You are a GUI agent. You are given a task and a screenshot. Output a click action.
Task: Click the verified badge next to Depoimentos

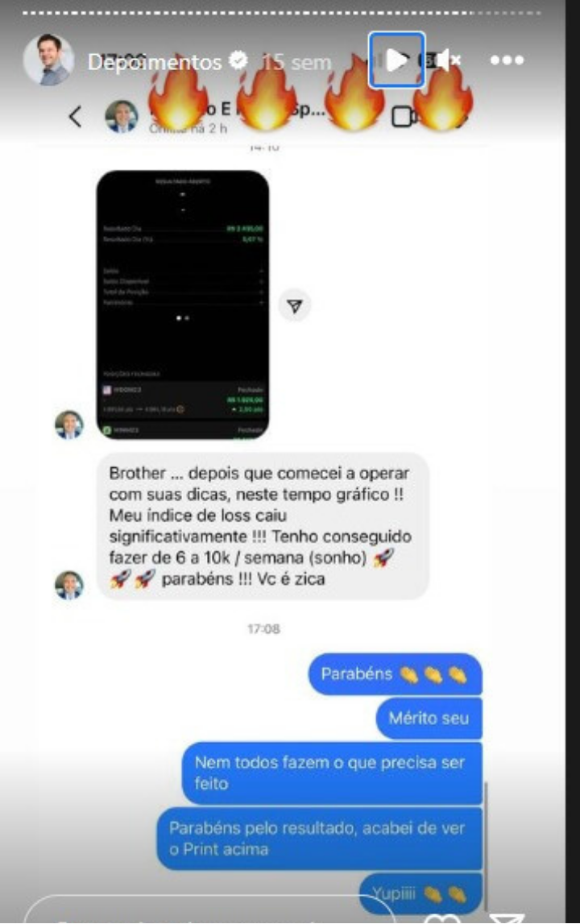tap(238, 60)
